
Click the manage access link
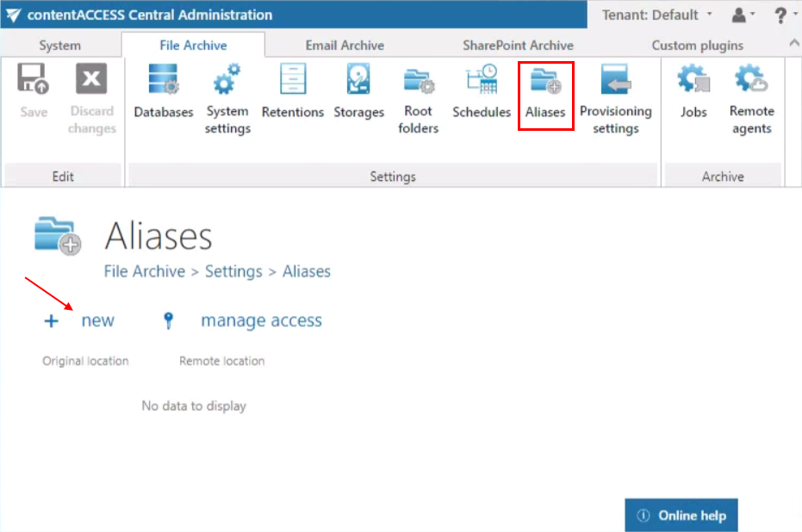point(260,321)
